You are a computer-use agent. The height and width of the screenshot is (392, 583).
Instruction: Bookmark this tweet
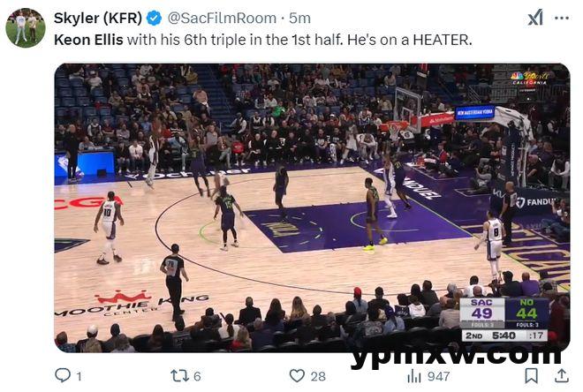(531, 375)
